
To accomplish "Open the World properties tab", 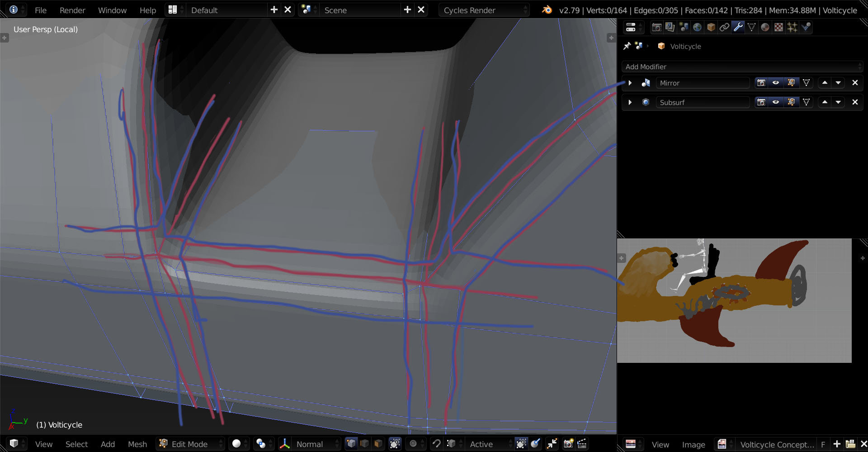I will [697, 27].
